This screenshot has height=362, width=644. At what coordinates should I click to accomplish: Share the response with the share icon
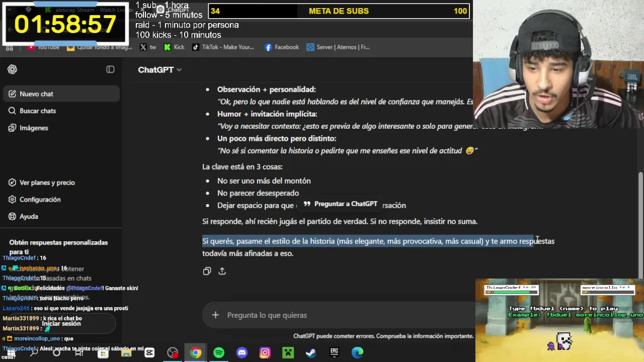(222, 271)
